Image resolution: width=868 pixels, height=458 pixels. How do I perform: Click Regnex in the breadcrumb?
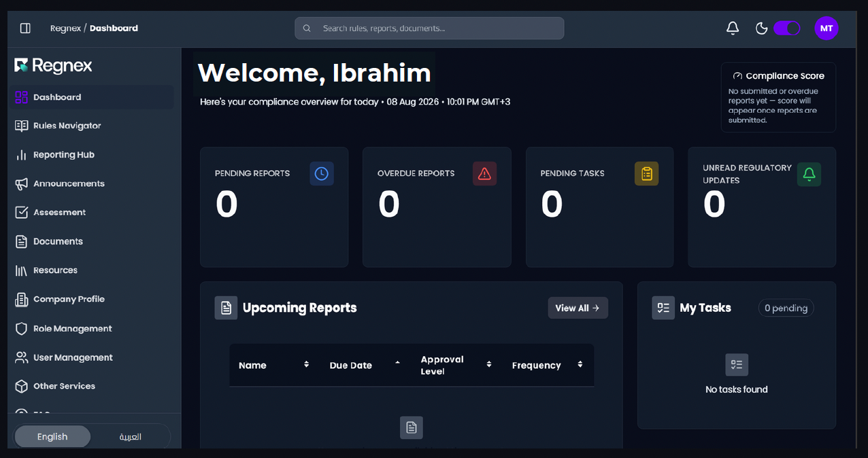coord(65,28)
